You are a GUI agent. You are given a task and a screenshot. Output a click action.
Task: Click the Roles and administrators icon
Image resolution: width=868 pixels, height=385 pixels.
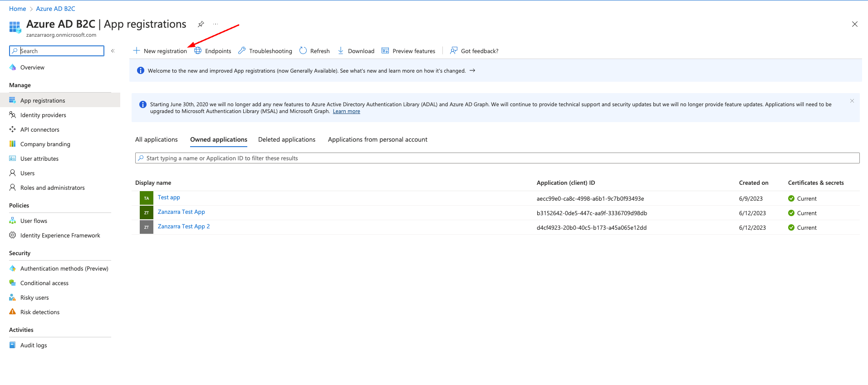click(x=13, y=188)
